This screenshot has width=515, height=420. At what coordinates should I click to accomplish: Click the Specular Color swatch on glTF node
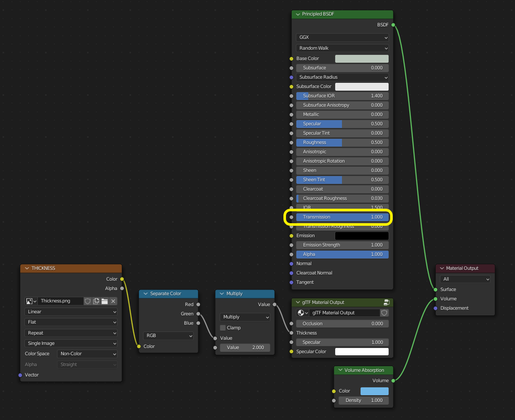(362, 351)
